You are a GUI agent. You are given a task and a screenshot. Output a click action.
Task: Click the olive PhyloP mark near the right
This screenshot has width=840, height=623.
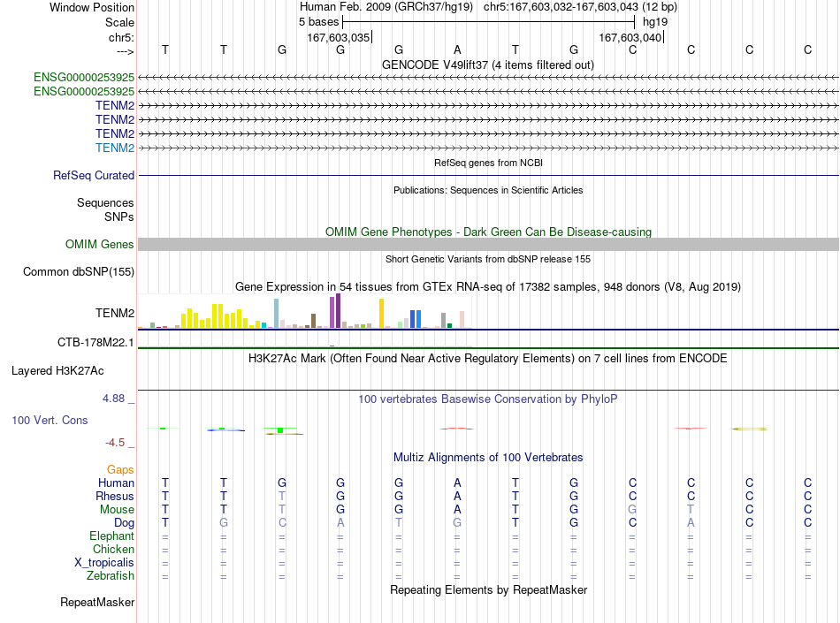(750, 429)
